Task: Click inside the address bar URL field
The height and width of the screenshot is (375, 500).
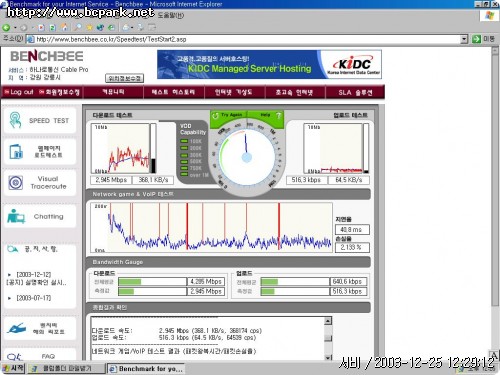Action: pyautogui.click(x=247, y=39)
